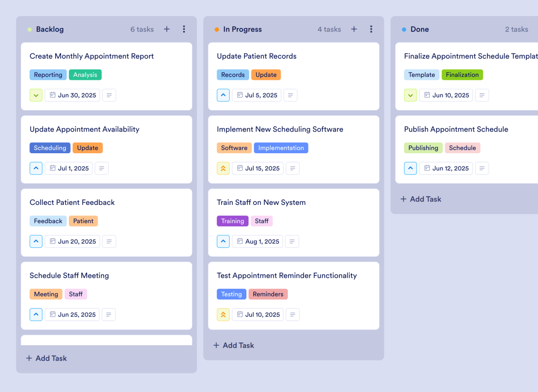Select the Done column header
The image size is (538, 392).
(420, 29)
